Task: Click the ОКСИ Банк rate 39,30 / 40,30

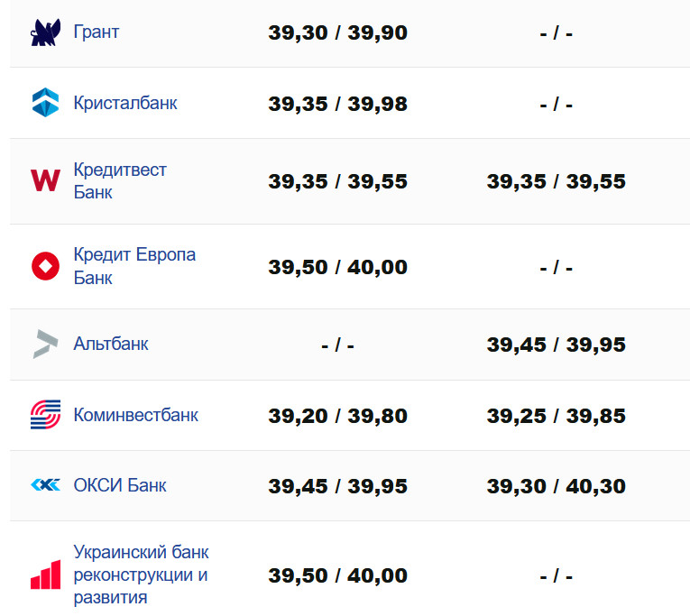Action: (x=556, y=486)
